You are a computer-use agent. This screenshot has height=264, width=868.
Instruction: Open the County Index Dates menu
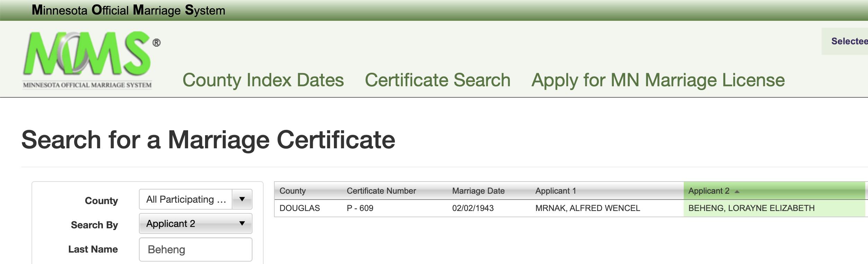263,80
